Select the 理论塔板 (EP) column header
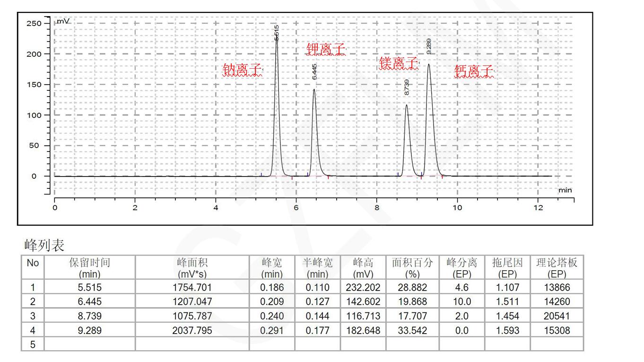 coord(557,268)
